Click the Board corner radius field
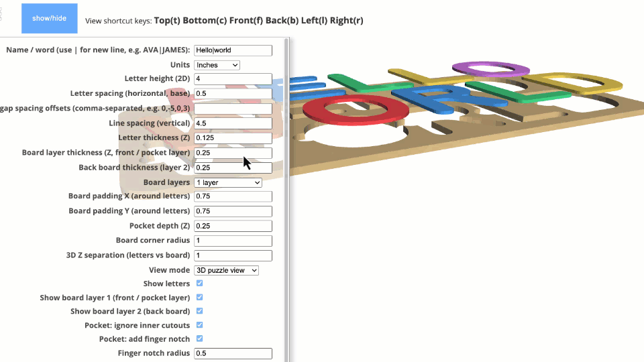Screen dimensions: 644x362 [x=233, y=241]
